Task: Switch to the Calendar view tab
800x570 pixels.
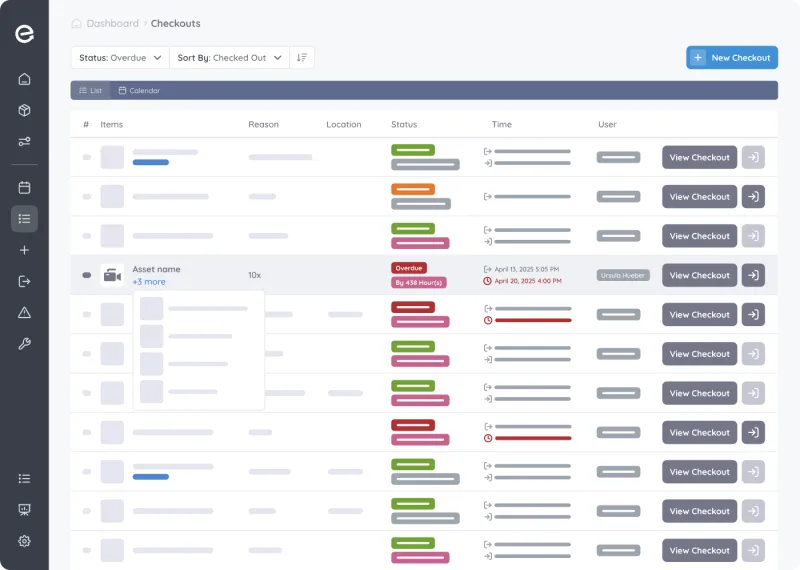Action: [x=139, y=90]
